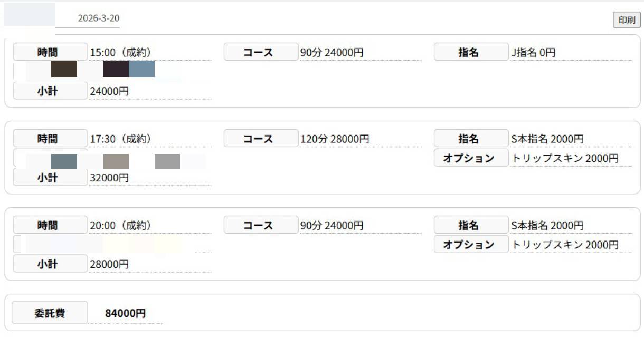Click the 印刷 print button
The image size is (644, 337).
pos(627,20)
